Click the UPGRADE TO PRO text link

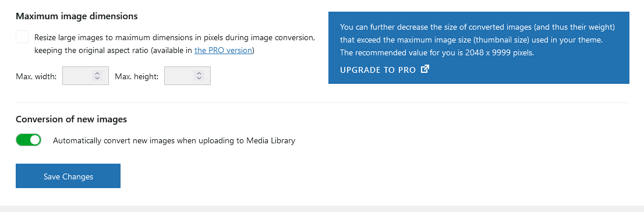[x=378, y=69]
